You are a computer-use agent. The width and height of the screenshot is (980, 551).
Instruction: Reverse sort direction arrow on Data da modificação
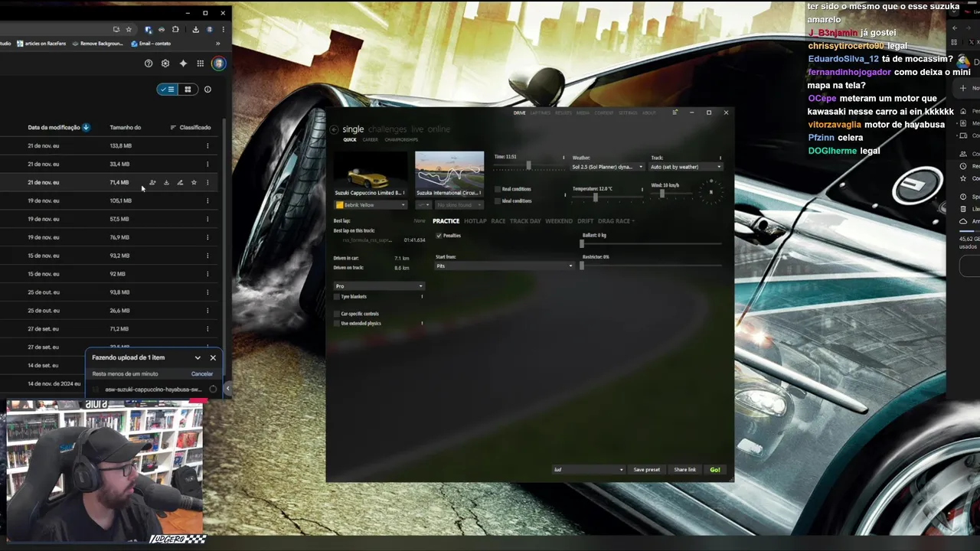click(x=86, y=127)
